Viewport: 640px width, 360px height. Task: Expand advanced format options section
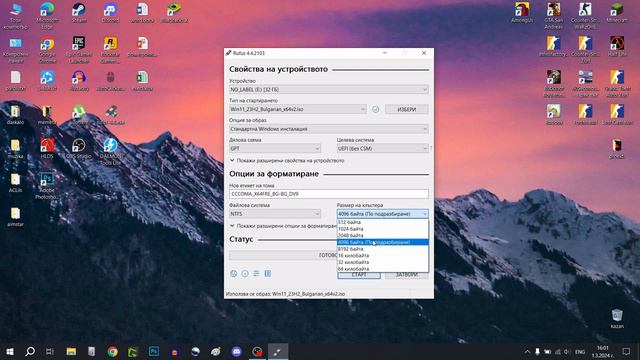coord(283,226)
